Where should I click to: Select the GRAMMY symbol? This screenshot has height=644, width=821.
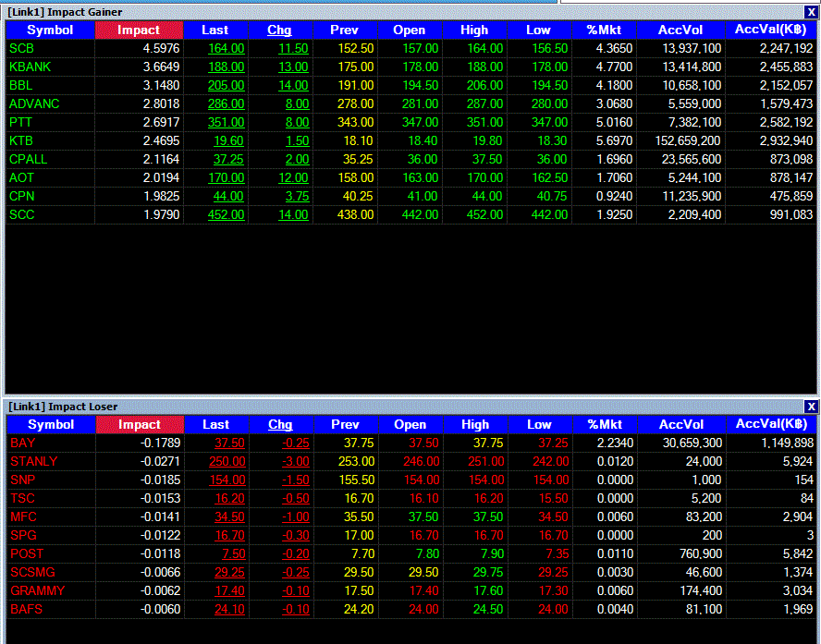[x=38, y=590]
